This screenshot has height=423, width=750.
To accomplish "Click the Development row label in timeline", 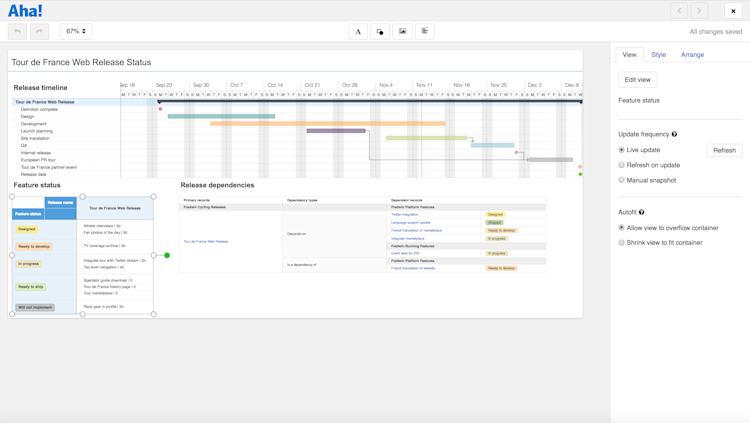I will coord(33,124).
